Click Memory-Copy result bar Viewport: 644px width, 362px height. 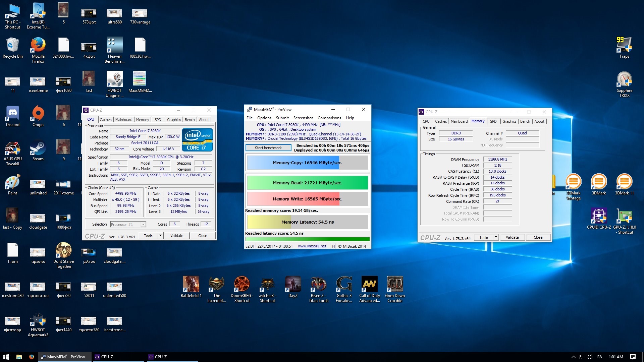coord(308,163)
